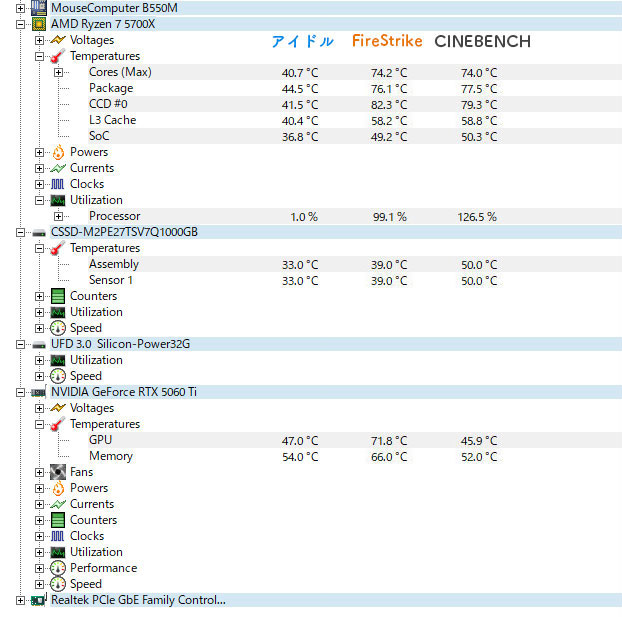Click the SSD Speed gauge icon
The height and width of the screenshot is (617, 622).
[x=58, y=328]
